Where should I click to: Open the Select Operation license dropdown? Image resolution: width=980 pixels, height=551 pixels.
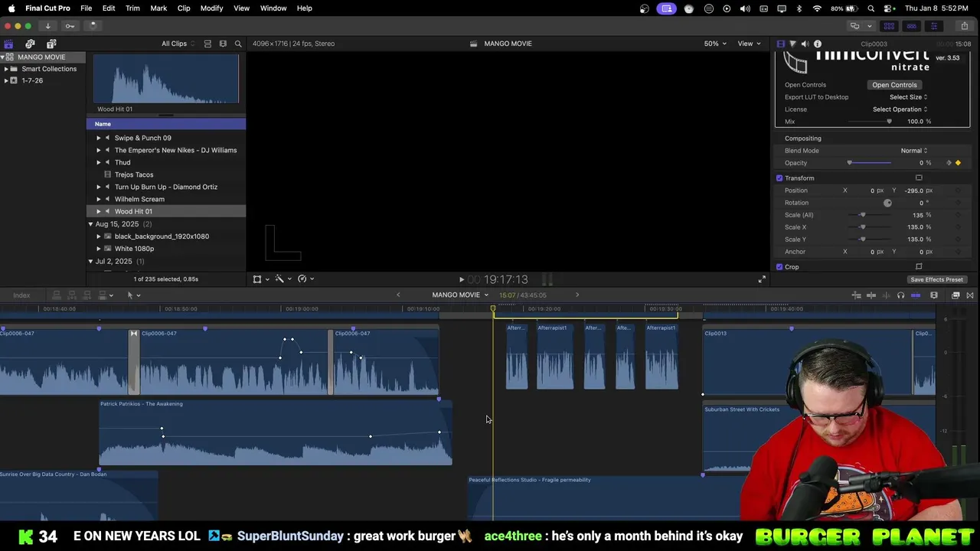pos(900,109)
